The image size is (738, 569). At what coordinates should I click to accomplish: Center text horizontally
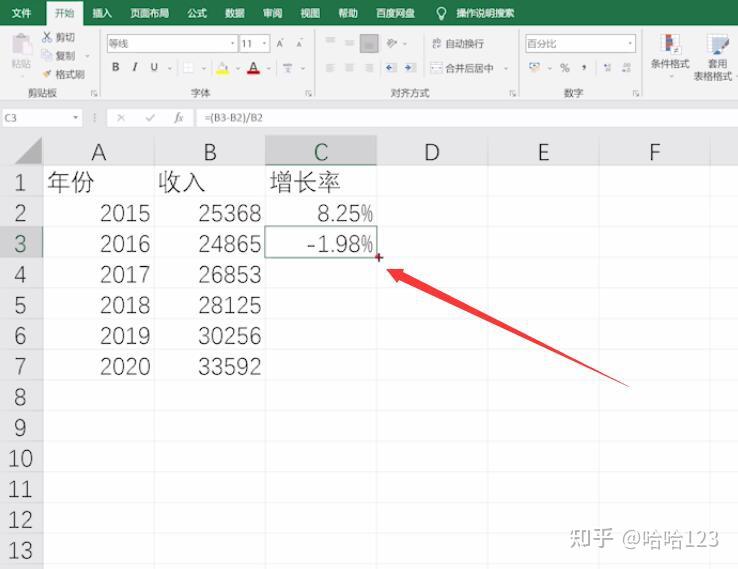point(349,68)
